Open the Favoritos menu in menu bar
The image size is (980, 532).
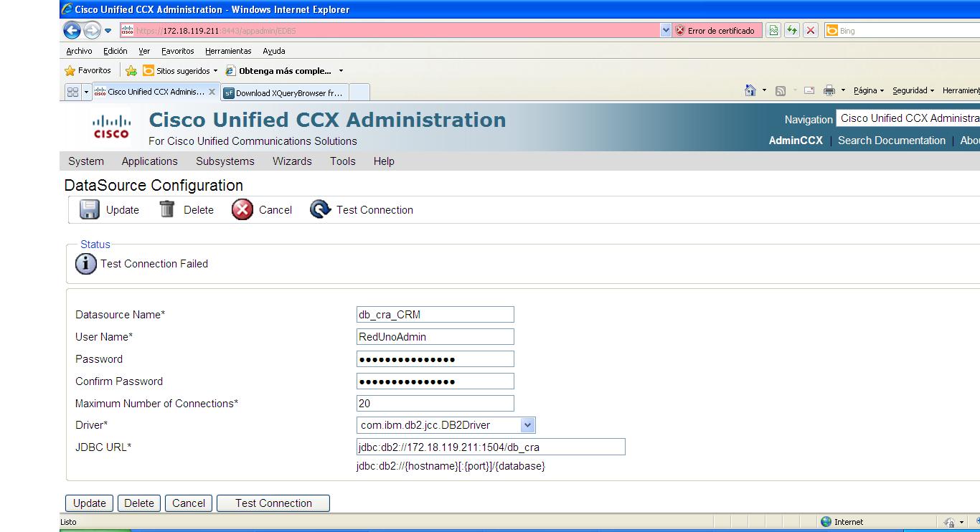point(177,51)
